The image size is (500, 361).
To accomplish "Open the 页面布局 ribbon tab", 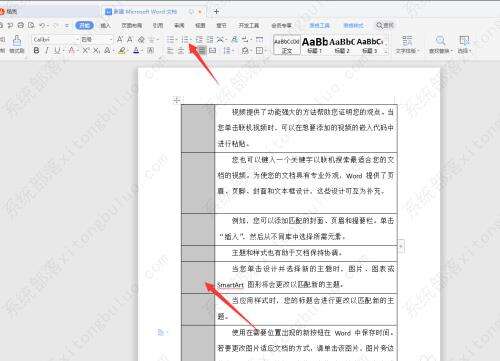I will pos(131,25).
